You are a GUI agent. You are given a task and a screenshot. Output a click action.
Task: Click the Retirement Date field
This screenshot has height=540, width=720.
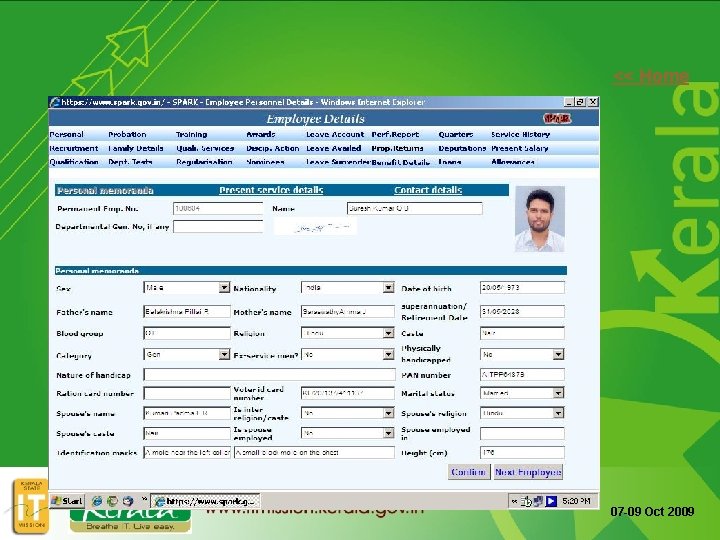coord(522,311)
